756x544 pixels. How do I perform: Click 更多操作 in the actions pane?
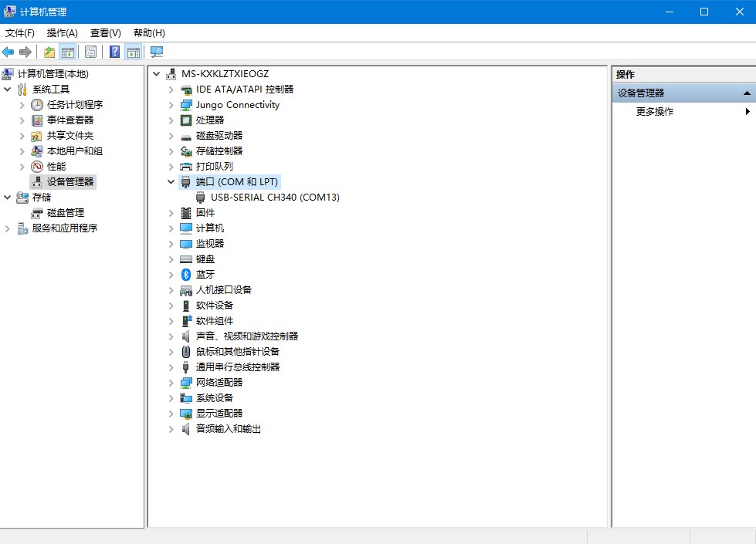(655, 112)
